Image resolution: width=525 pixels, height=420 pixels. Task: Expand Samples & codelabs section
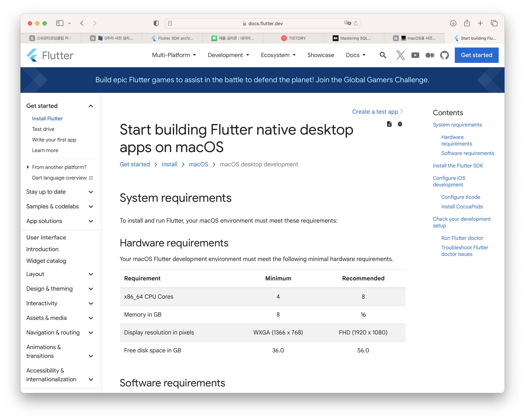(91, 207)
